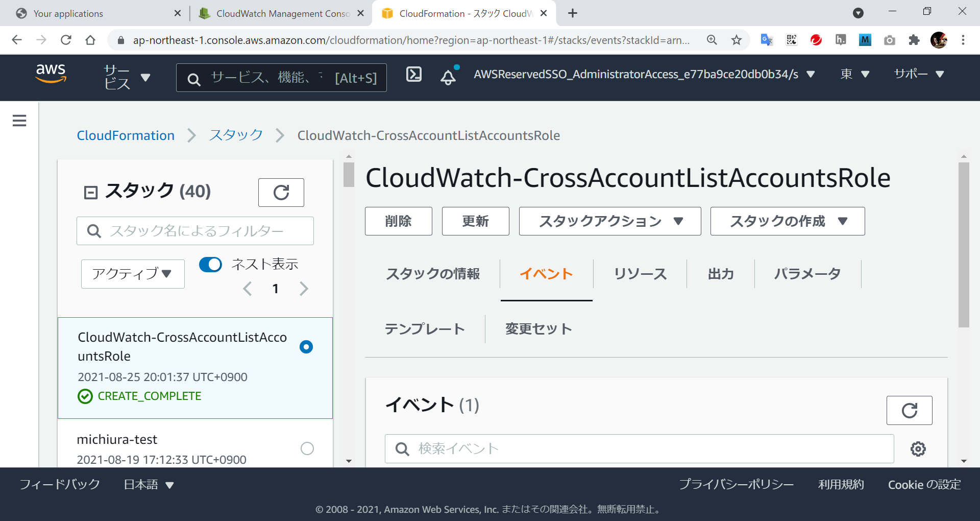
Task: Open AWS CloudShell terminal icon
Action: (413, 75)
